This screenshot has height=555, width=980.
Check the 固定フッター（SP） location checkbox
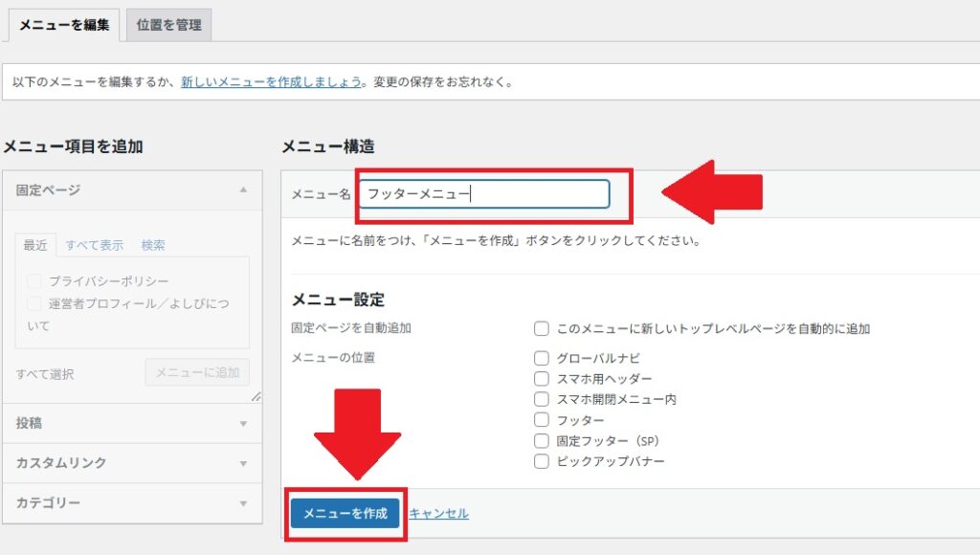[x=542, y=440]
